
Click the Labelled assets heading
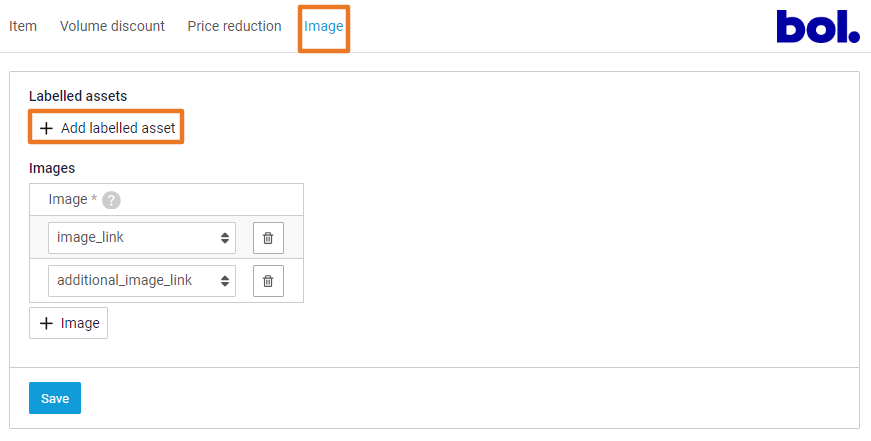pyautogui.click(x=78, y=96)
